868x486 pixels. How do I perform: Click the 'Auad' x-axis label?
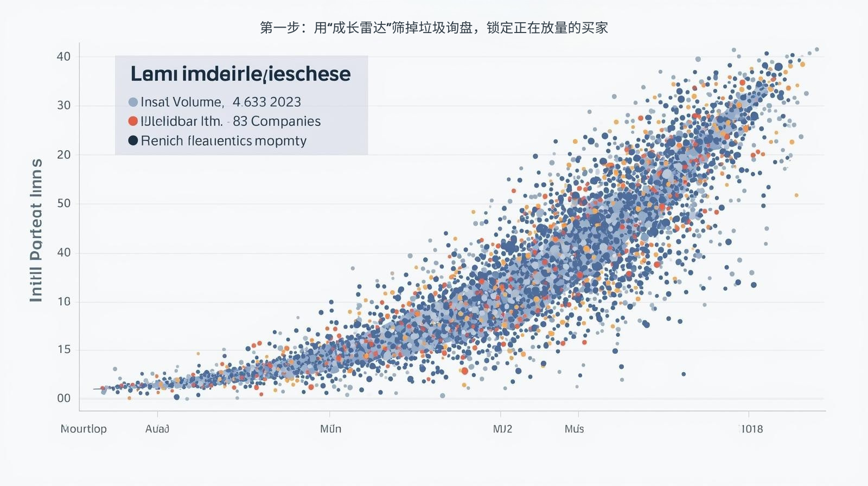click(157, 429)
